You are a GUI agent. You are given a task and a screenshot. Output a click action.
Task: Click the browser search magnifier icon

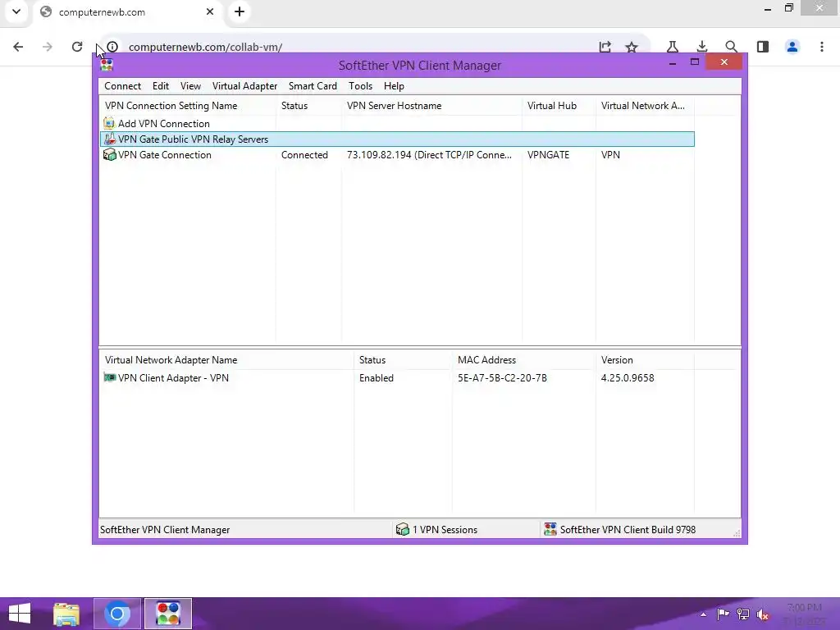point(731,47)
